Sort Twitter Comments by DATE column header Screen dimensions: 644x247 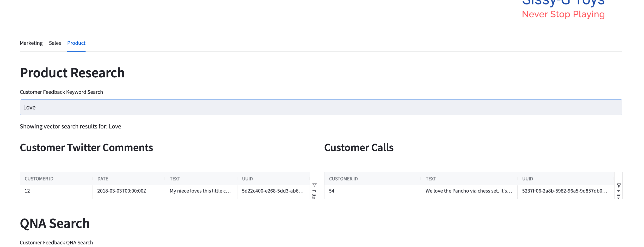103,179
